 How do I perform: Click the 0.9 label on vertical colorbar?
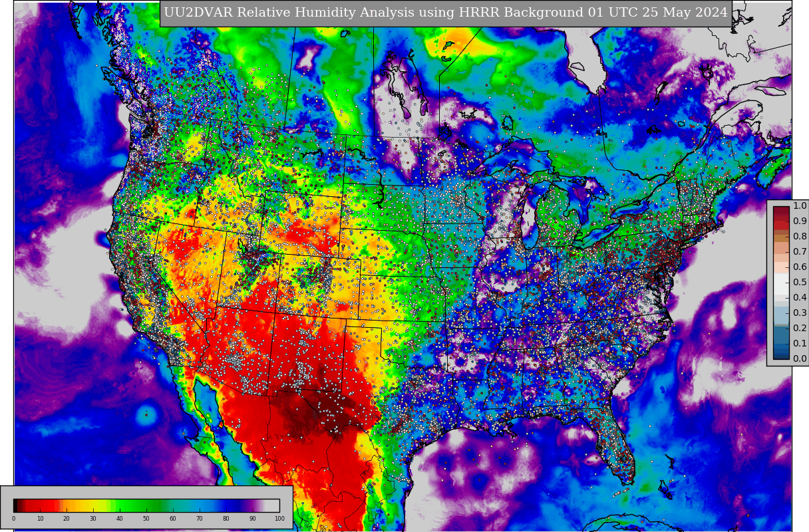[800, 221]
